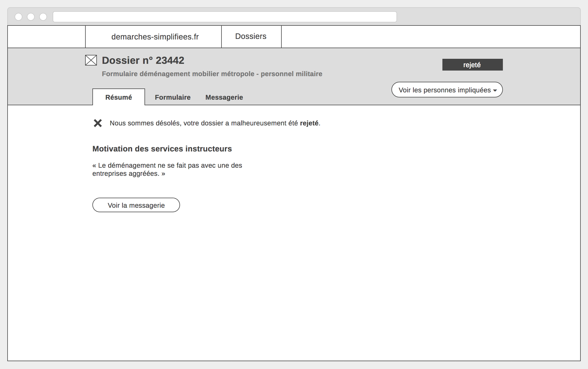Select the red traffic light window control
This screenshot has height=369, width=588.
[19, 17]
